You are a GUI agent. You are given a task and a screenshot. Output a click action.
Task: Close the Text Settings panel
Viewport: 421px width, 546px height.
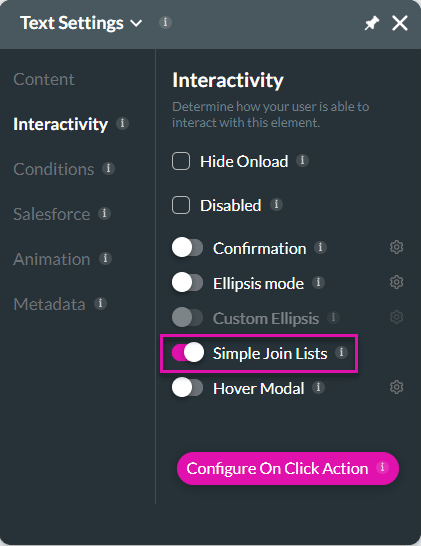point(399,24)
